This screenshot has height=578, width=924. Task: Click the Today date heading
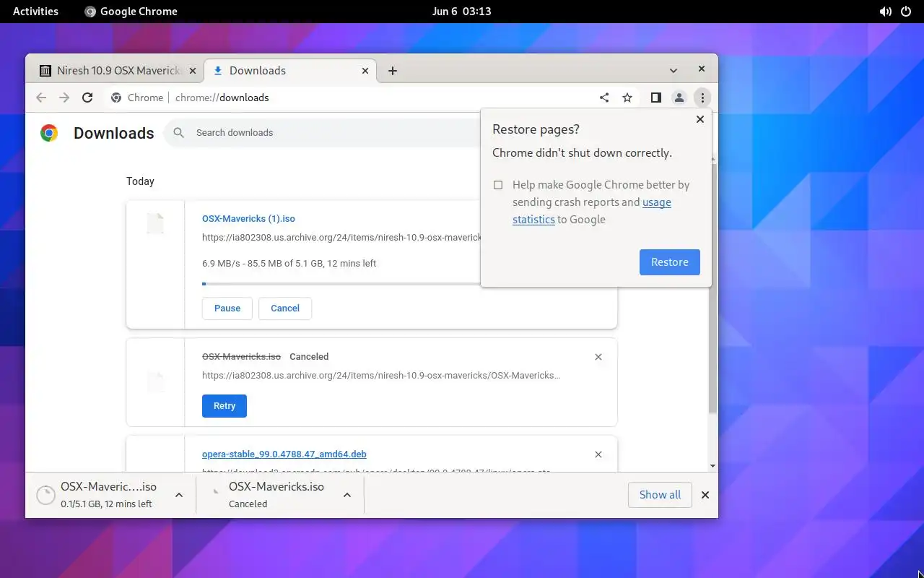[140, 181]
